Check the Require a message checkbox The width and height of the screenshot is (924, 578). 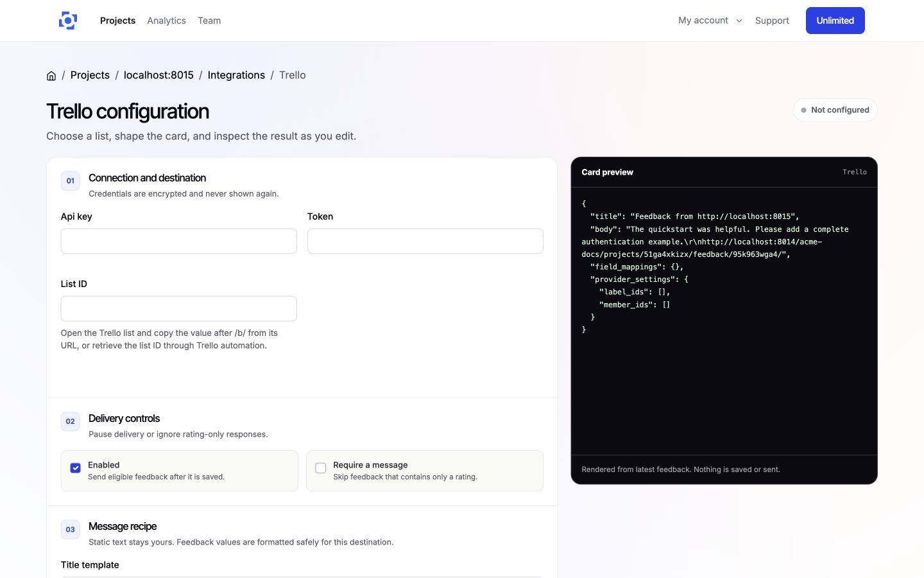(x=321, y=468)
